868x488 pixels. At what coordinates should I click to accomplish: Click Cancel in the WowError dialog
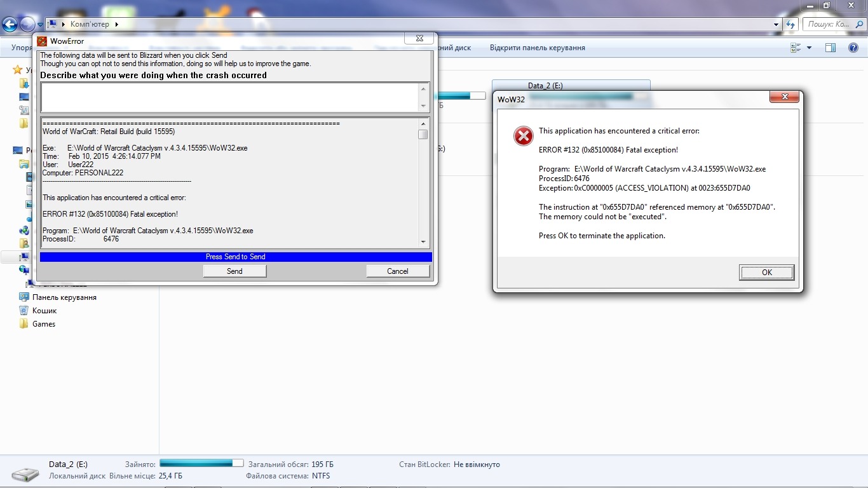coord(398,271)
